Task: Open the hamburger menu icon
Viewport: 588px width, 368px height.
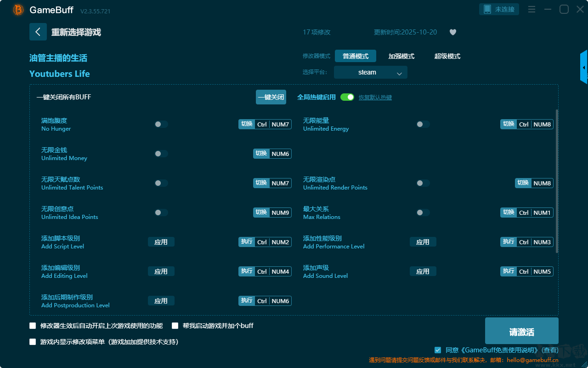Action: click(531, 9)
